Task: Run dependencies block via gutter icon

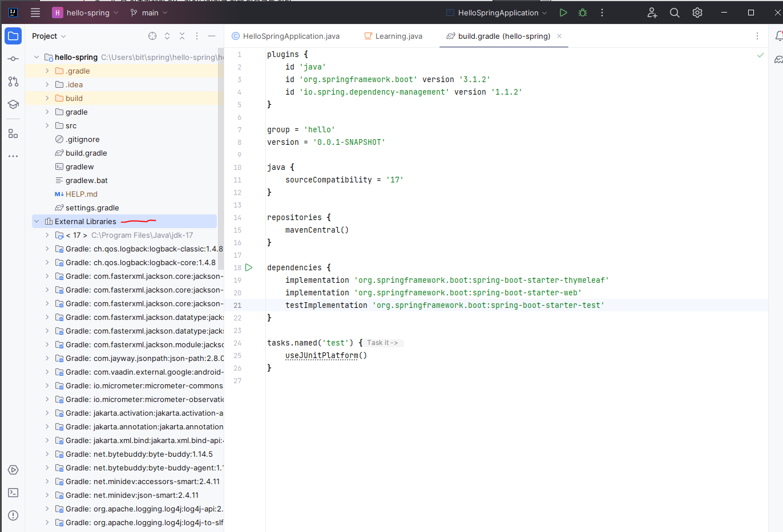Action: pos(249,267)
